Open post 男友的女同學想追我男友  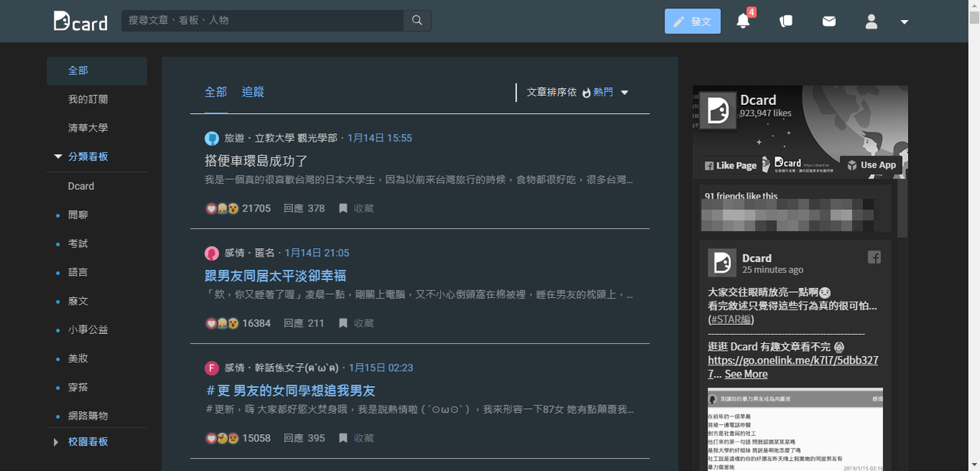290,391
